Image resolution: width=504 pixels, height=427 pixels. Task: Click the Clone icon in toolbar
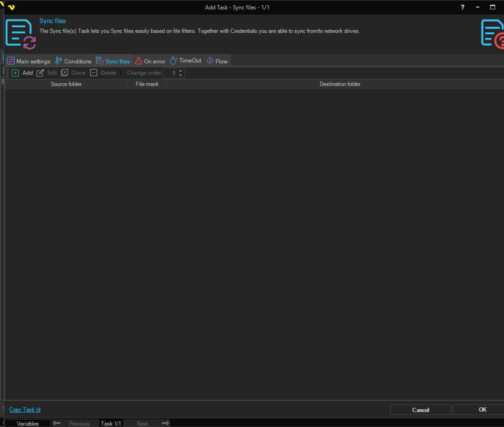65,73
